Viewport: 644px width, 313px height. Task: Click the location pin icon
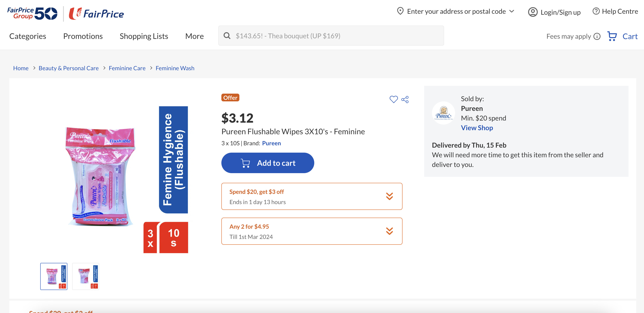400,11
